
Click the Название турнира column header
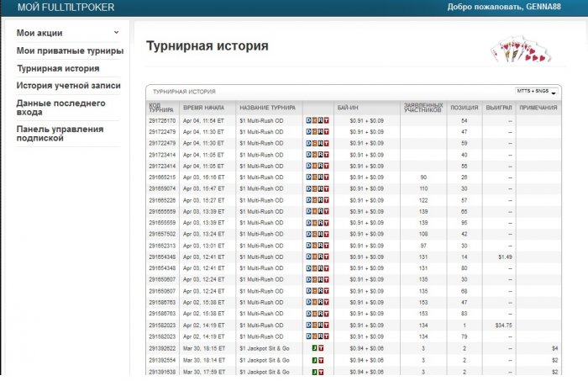(x=267, y=108)
